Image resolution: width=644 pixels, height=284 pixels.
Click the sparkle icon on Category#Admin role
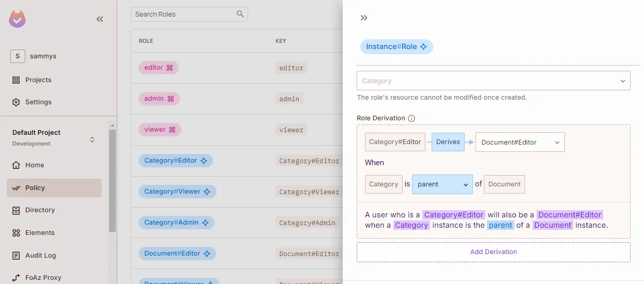205,223
